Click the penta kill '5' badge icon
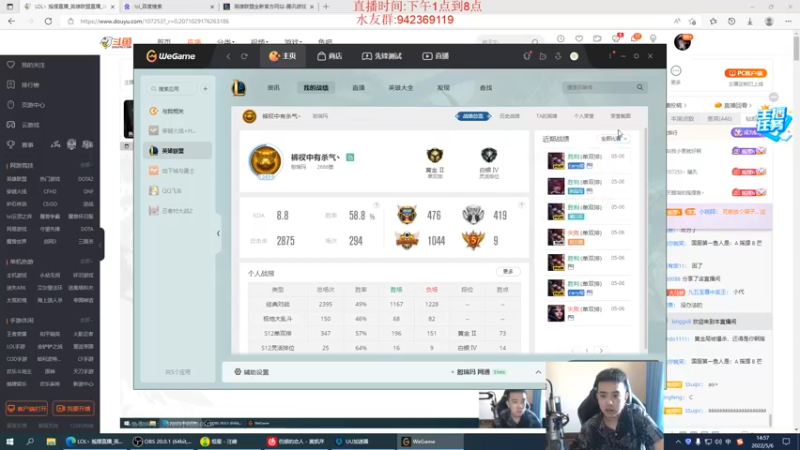 [x=473, y=240]
